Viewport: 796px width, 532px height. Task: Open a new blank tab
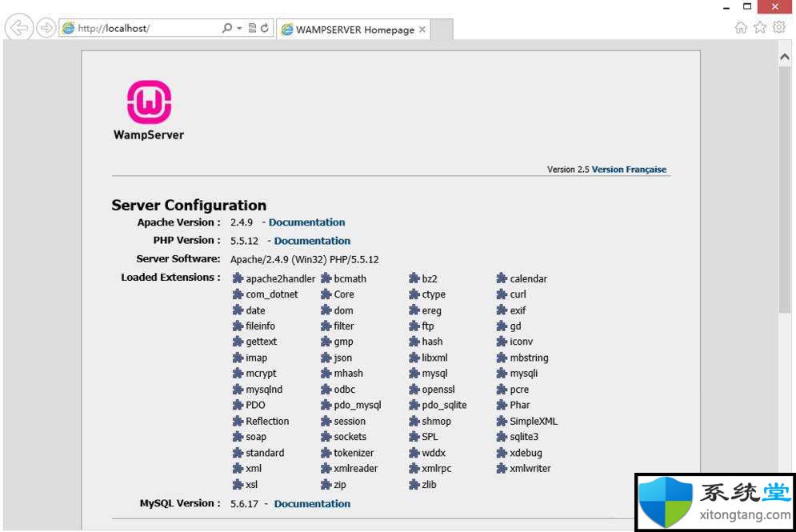tap(442, 30)
